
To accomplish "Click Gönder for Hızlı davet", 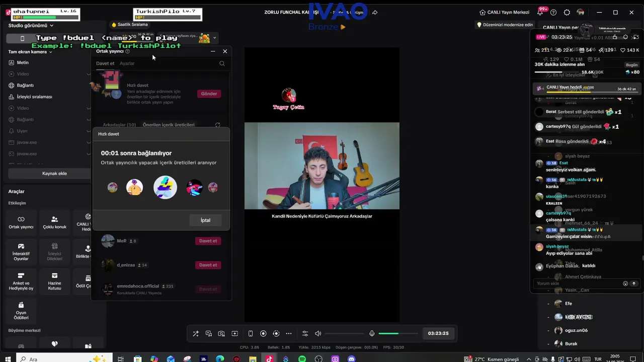I will (x=209, y=94).
